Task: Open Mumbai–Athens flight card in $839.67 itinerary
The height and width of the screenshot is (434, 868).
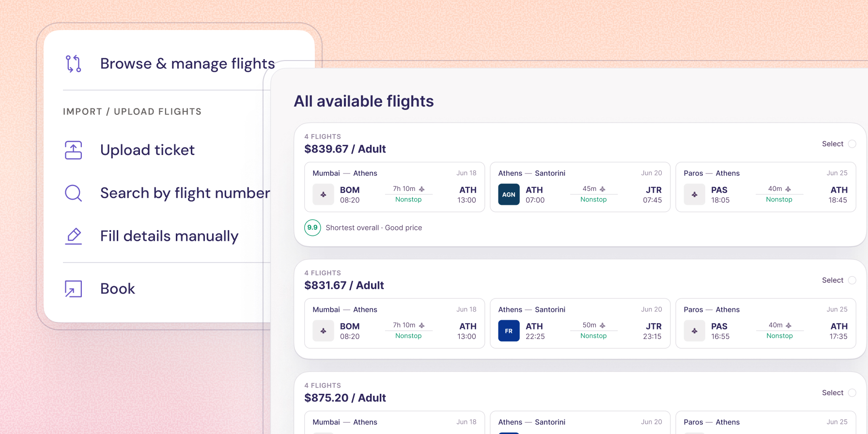Action: tap(394, 187)
